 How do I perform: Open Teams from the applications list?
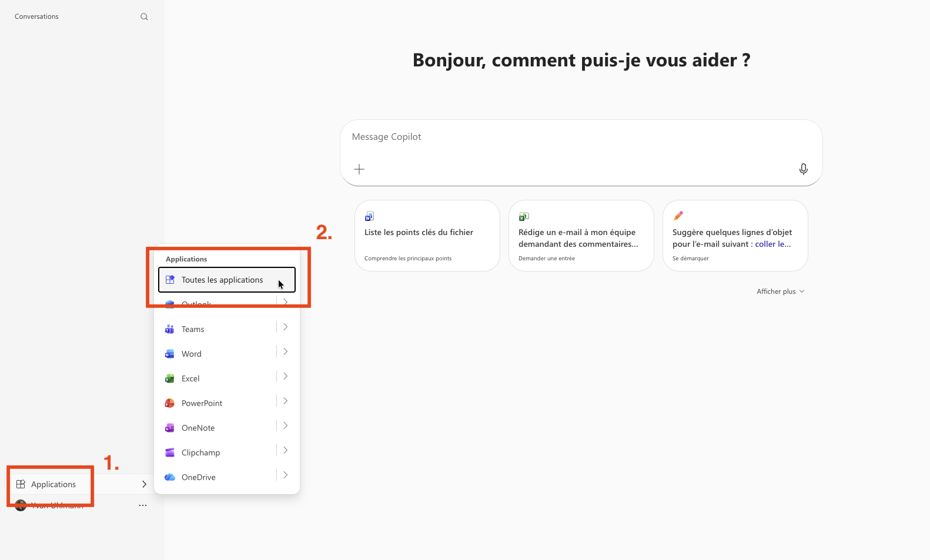point(193,329)
